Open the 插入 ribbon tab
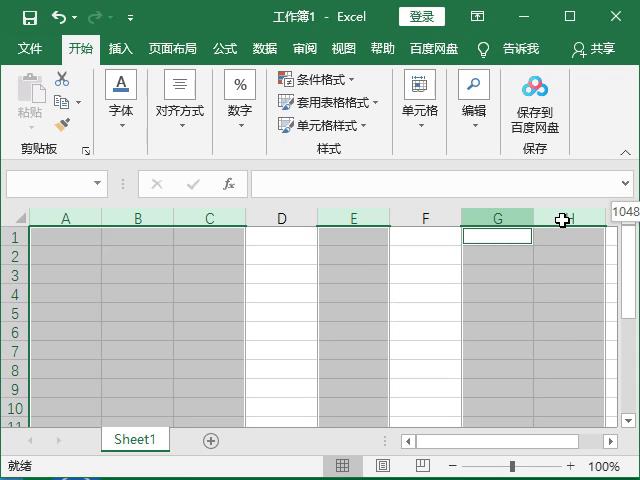This screenshot has width=640, height=480. (120, 49)
